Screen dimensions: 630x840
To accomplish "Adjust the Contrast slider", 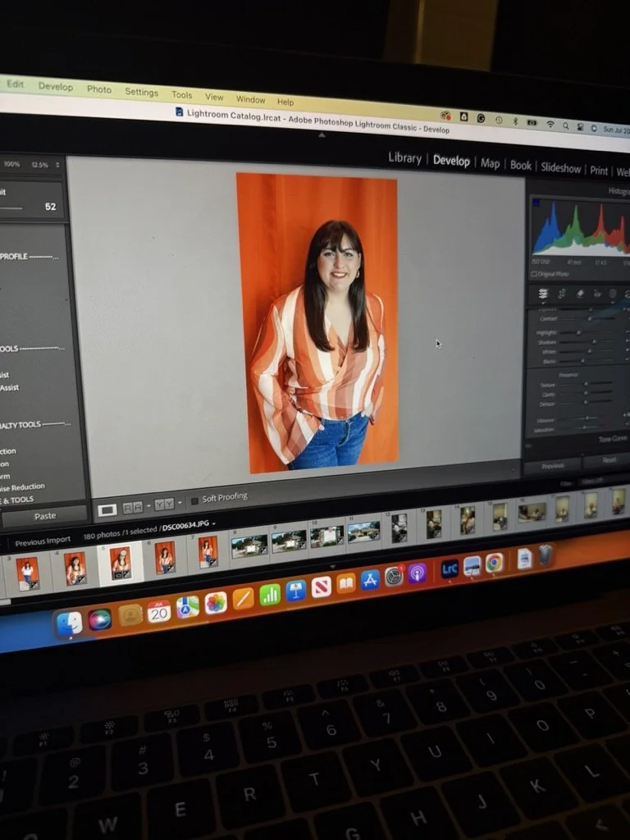I will [x=589, y=319].
